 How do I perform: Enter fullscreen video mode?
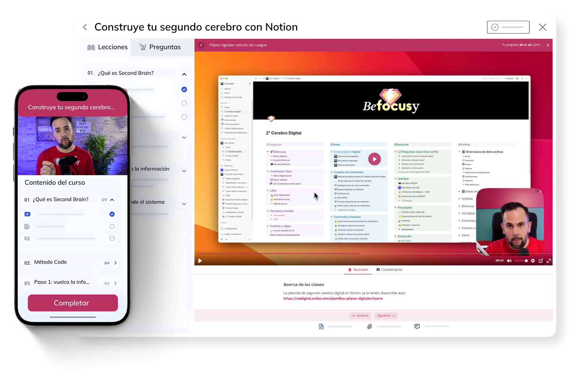click(x=549, y=261)
